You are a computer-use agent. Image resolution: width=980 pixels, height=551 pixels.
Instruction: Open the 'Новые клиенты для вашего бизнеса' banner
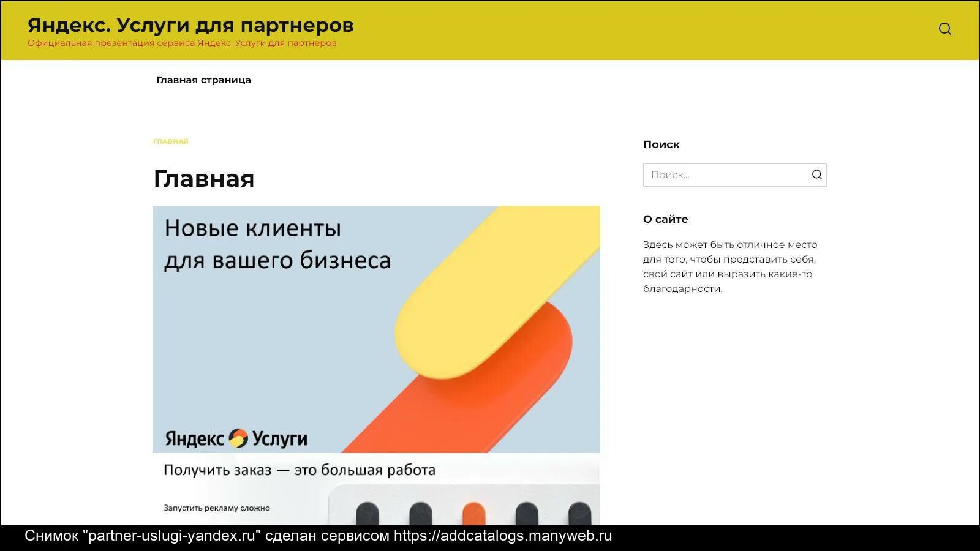[x=377, y=329]
